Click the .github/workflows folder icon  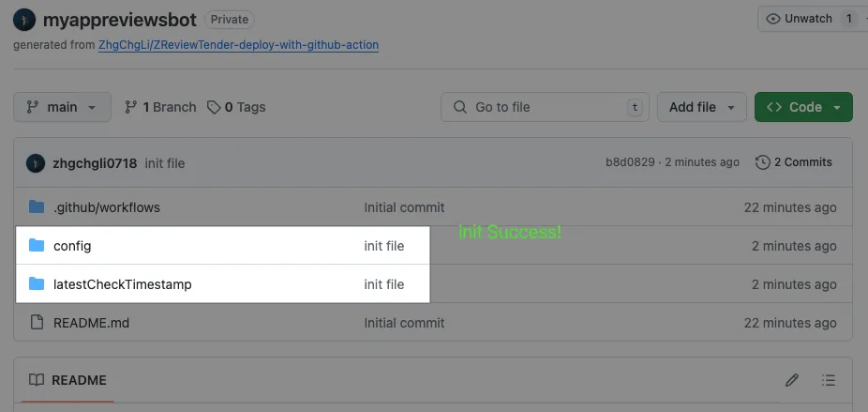[37, 207]
